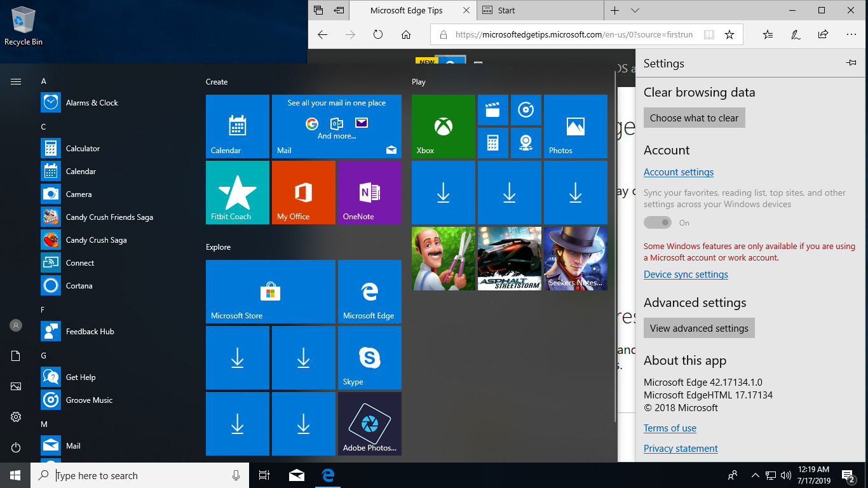The width and height of the screenshot is (868, 488).
Task: Click the Start menu power icon
Action: (x=16, y=447)
